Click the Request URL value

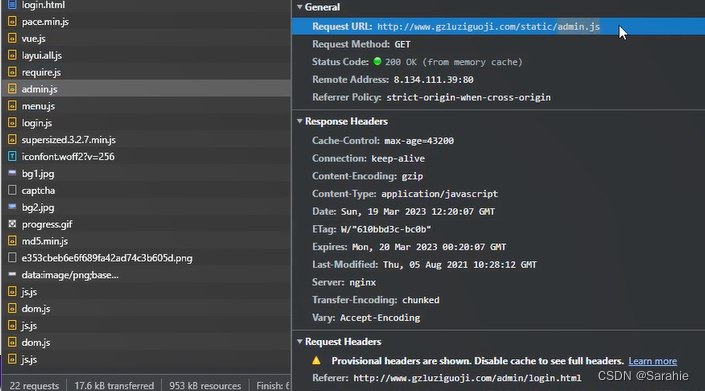pos(488,27)
